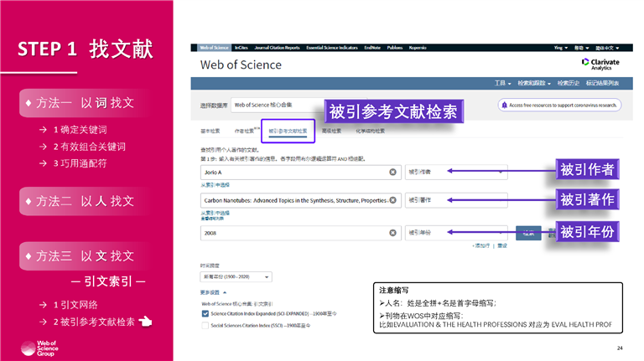Image resolution: width=644 pixels, height=361 pixels.
Task: Open 检索历史 in the blue toolbar
Action: click(x=568, y=83)
